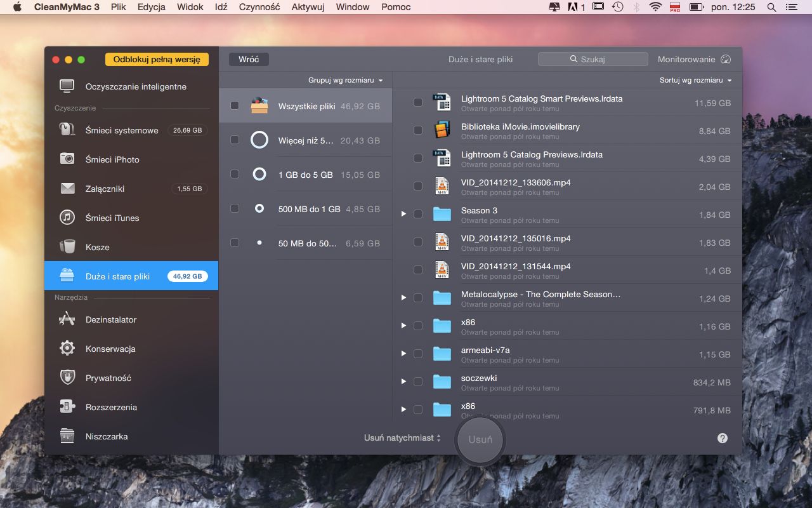Open Śmieci iPhoto camera icon
The height and width of the screenshot is (508, 812).
(x=67, y=159)
